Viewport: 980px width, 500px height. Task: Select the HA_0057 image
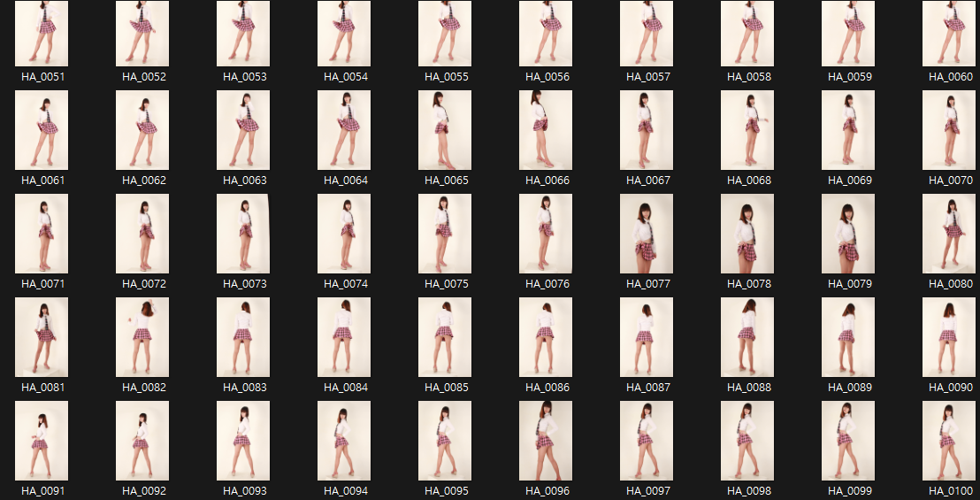(647, 34)
